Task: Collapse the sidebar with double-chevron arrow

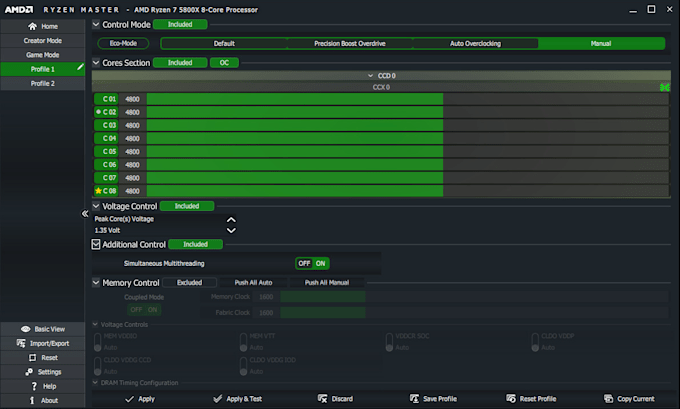Action: [x=85, y=214]
